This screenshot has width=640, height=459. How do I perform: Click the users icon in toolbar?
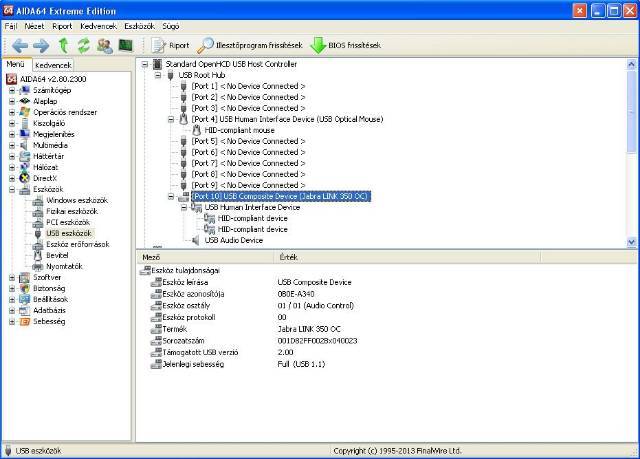(x=104, y=45)
